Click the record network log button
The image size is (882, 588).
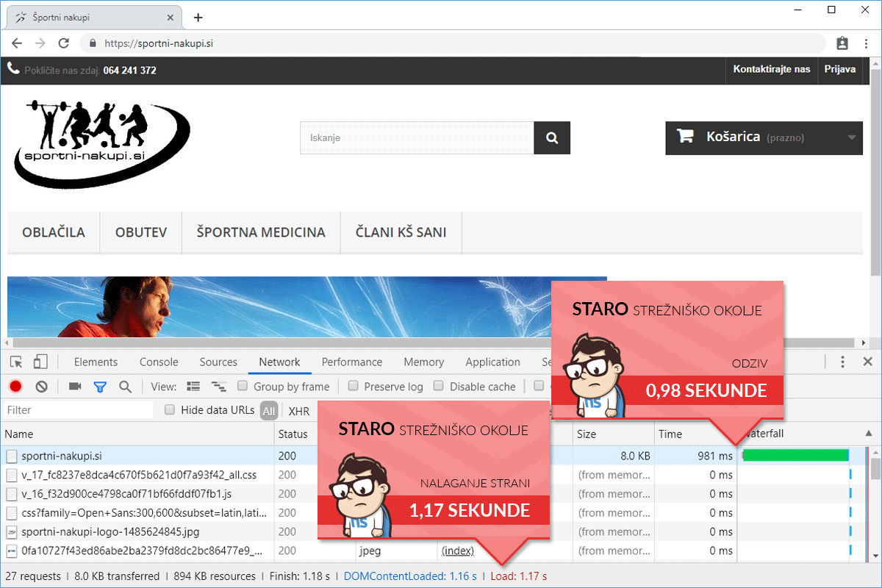(15, 387)
